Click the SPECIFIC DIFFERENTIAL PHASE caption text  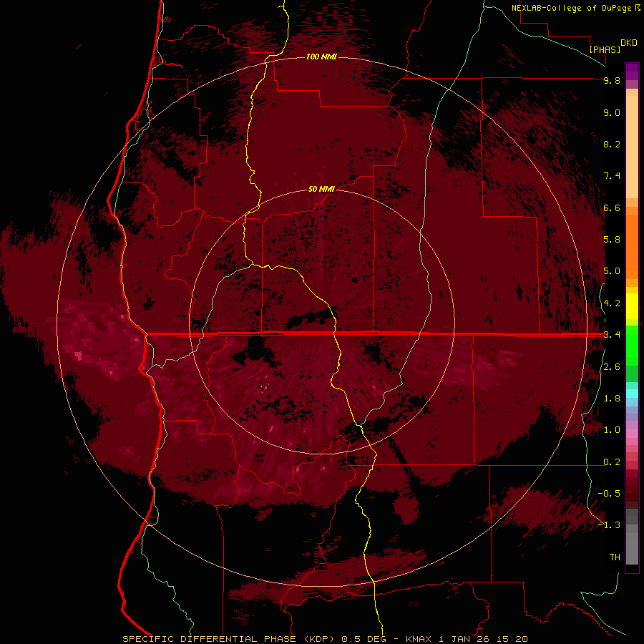209,639
